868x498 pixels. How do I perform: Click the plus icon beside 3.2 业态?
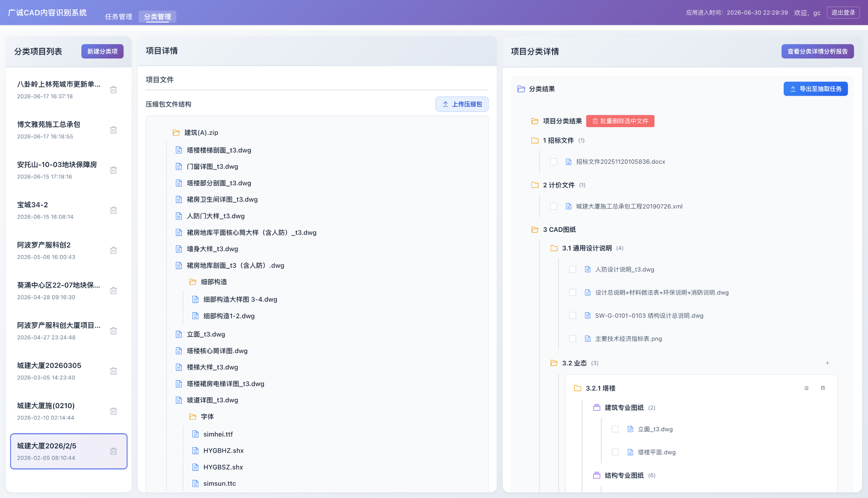click(827, 363)
